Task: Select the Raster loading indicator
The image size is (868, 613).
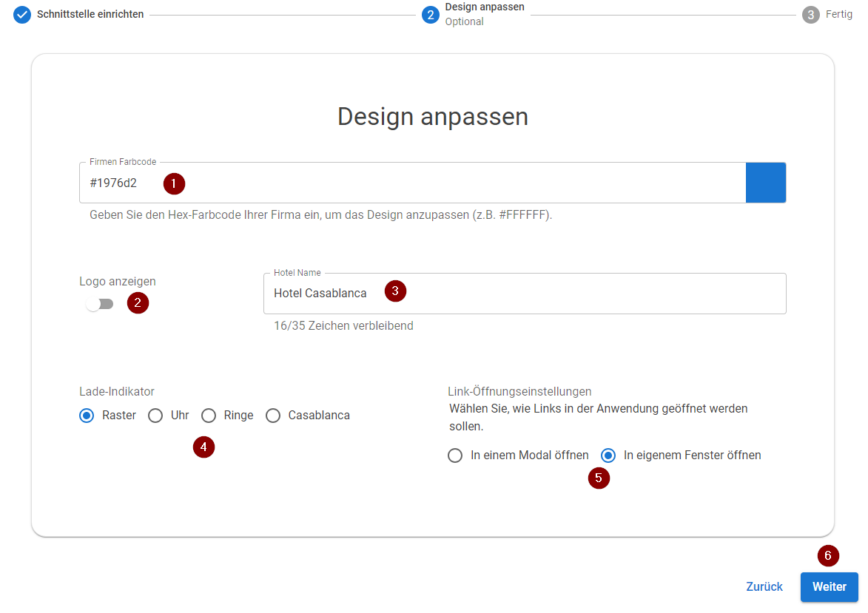Action: click(86, 415)
